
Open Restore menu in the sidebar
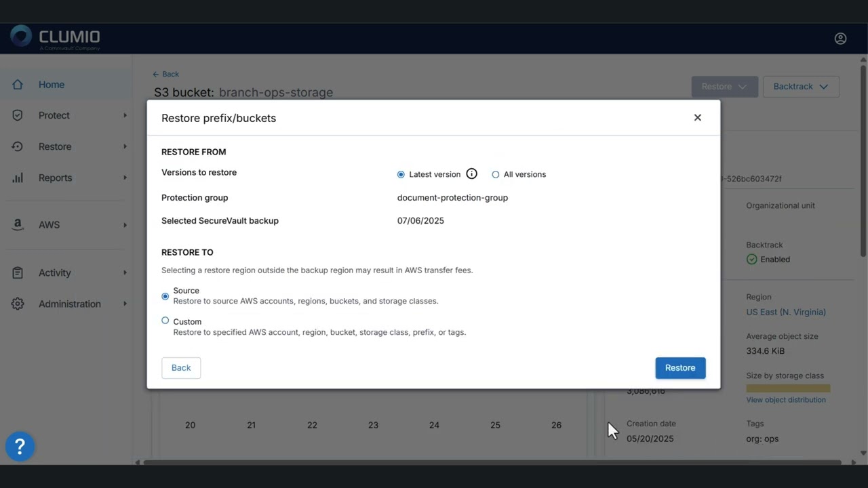(66, 146)
